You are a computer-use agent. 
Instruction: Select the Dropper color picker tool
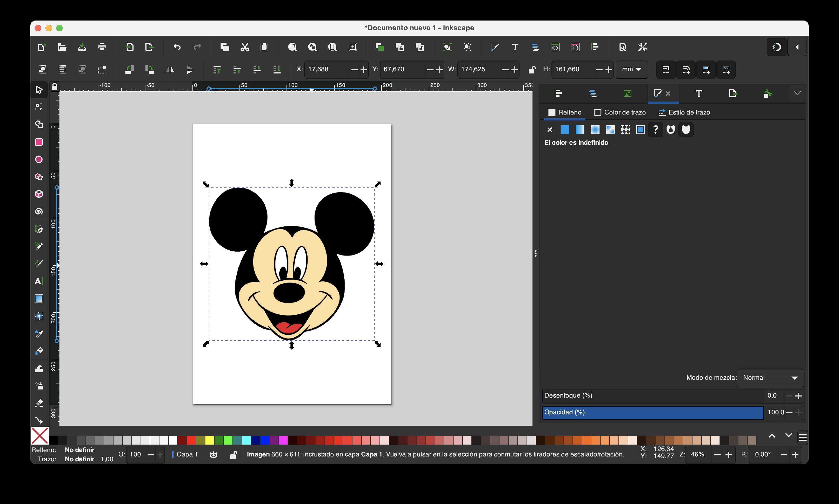click(39, 334)
